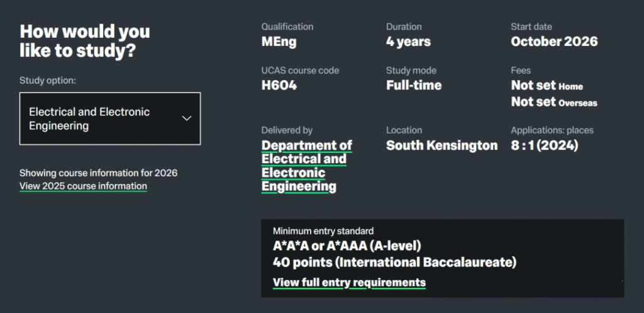Click the Delivered by label
This screenshot has height=313, width=644.
287,130
